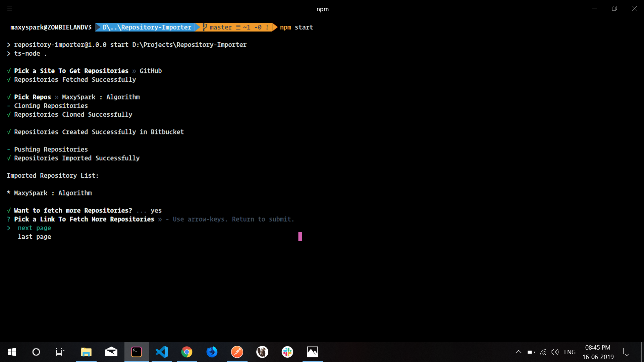
Task: Open Postman from taskbar
Action: [x=237, y=352]
